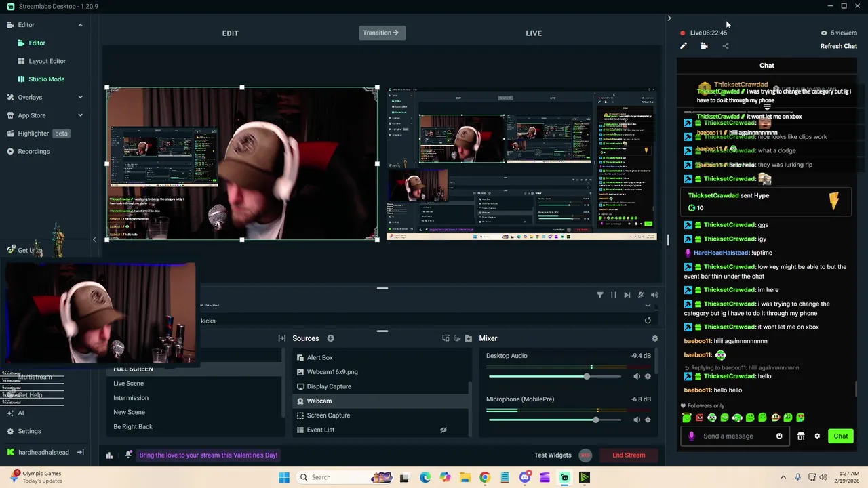
Task: Click the ThicksetCrawdad Hype 10 card in chat
Action: [766, 201]
